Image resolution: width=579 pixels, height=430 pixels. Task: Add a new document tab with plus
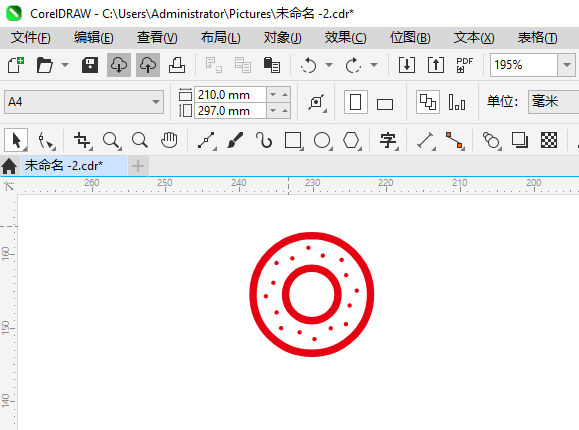138,166
